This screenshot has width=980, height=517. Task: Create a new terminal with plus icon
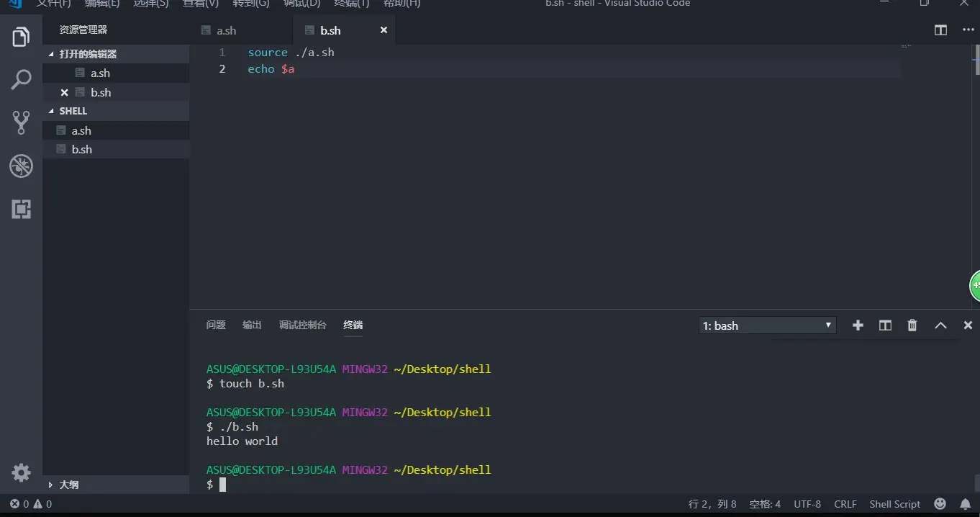(x=858, y=325)
